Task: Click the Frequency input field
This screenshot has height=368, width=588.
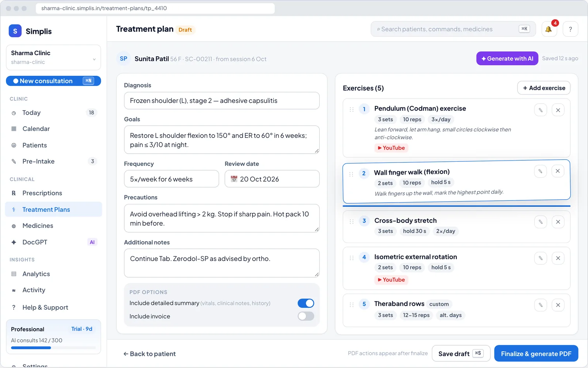Action: 171,179
